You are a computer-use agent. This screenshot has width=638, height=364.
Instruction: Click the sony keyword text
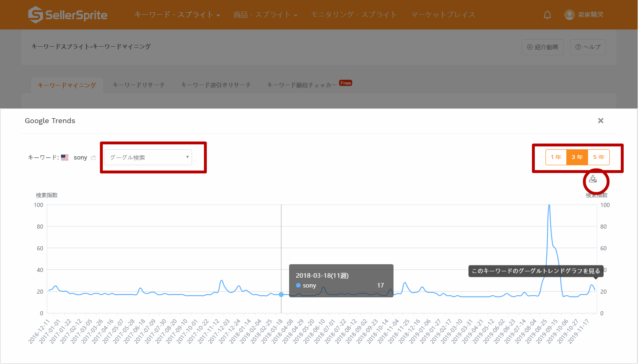point(80,157)
